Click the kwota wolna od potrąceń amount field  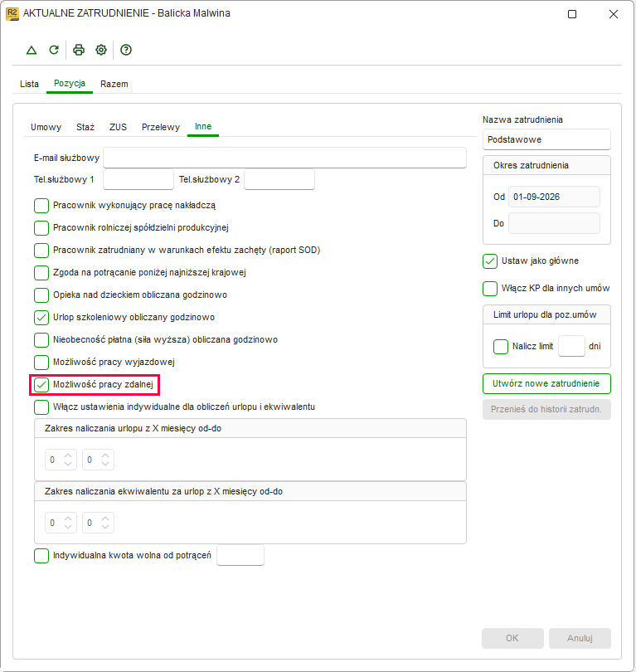point(240,555)
